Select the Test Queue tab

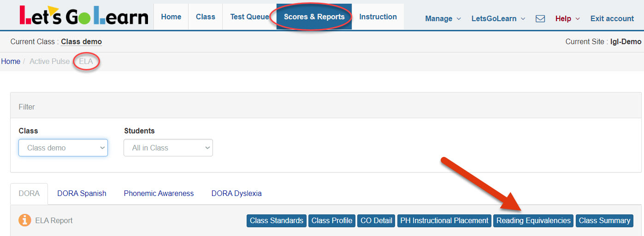[249, 17]
